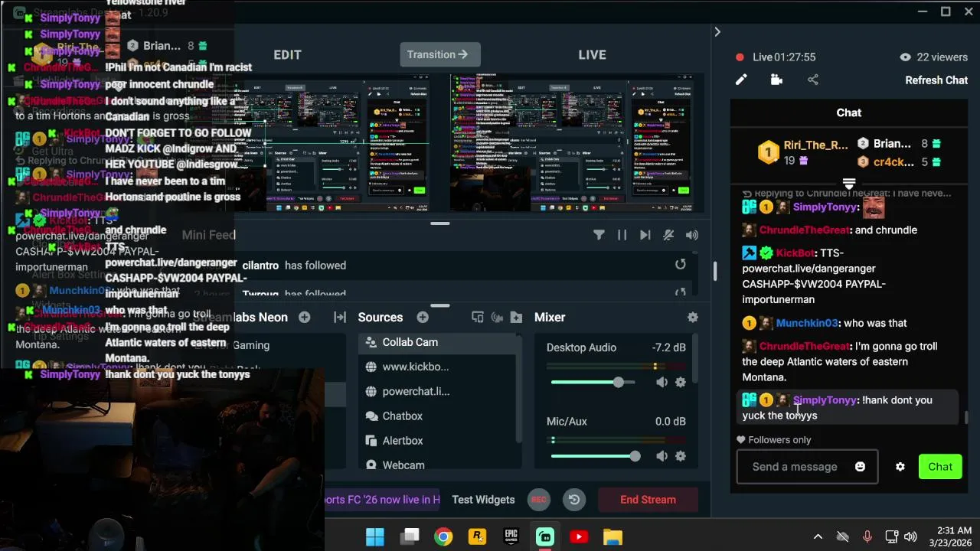Add a new source with the plus icon

[x=423, y=317]
